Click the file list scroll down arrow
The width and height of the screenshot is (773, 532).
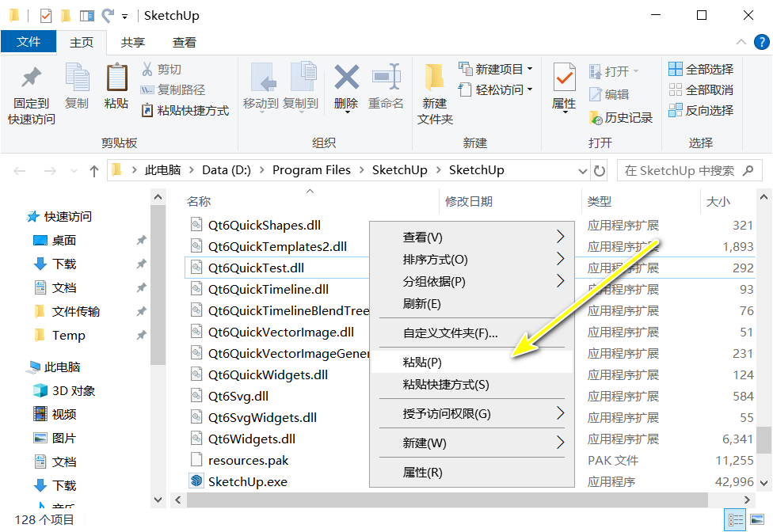763,482
